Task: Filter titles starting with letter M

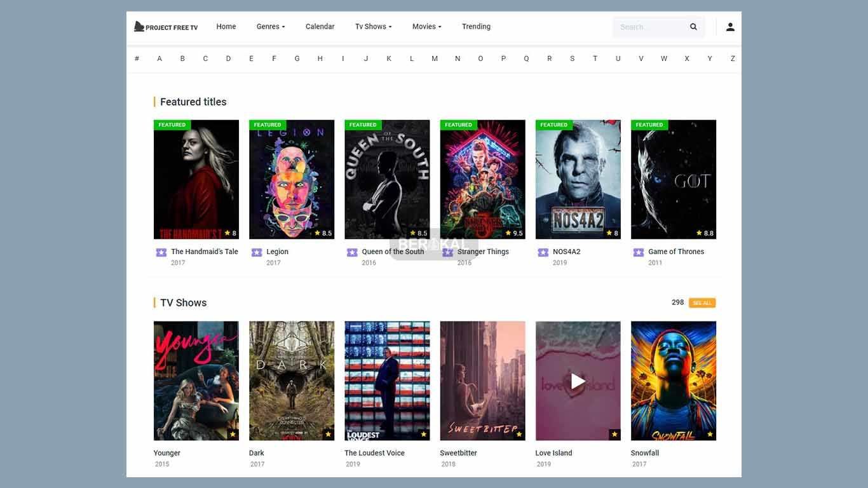Action: click(435, 58)
